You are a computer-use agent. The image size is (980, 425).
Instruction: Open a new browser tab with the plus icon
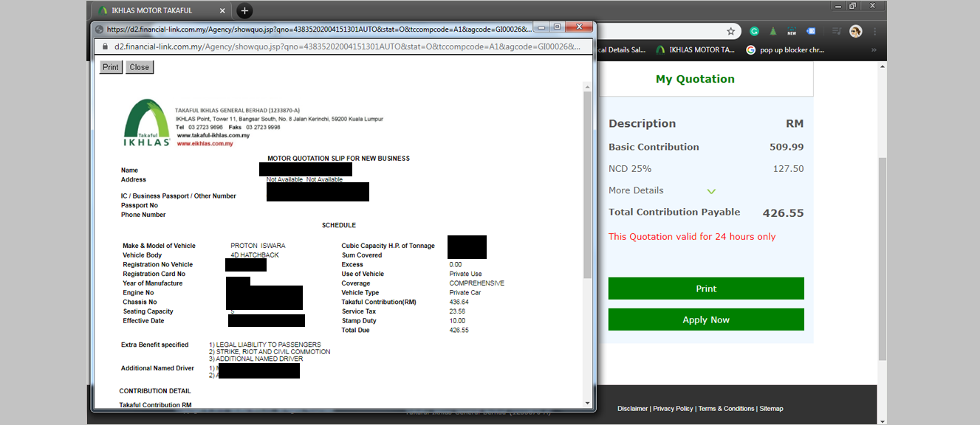[244, 11]
